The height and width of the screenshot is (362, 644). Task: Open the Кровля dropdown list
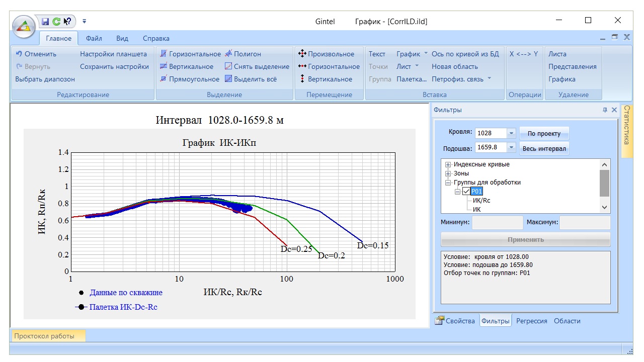click(x=512, y=133)
